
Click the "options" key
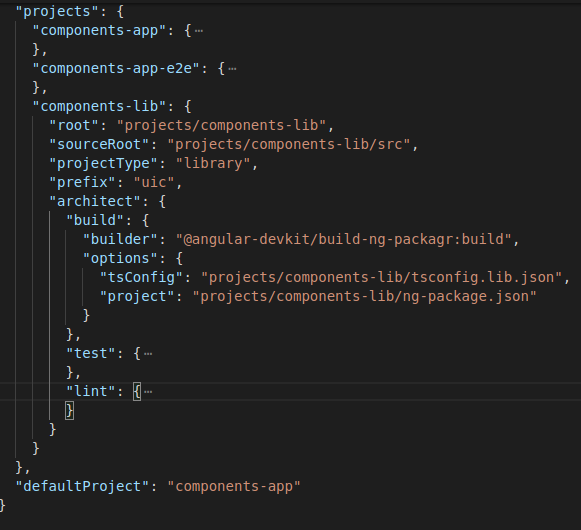tap(120, 258)
